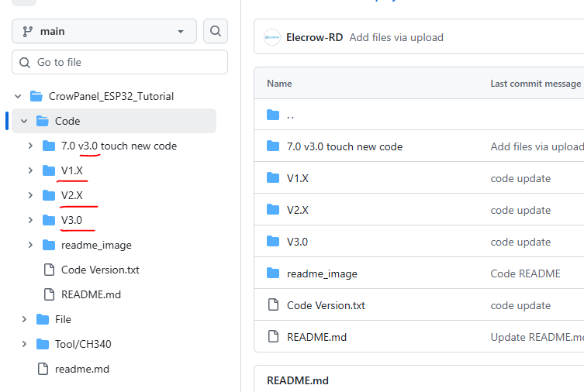Open 'Code README' commit message link

[x=524, y=273]
